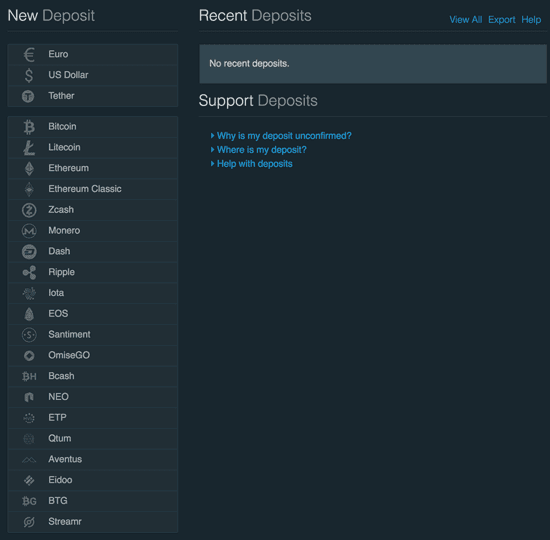The height and width of the screenshot is (540, 550).
Task: Expand 'Why is my deposit unconfirmed?' arrow
Action: click(212, 135)
